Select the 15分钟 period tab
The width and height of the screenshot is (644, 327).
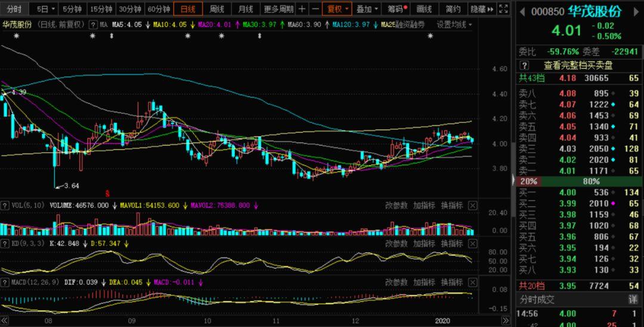[x=101, y=8]
